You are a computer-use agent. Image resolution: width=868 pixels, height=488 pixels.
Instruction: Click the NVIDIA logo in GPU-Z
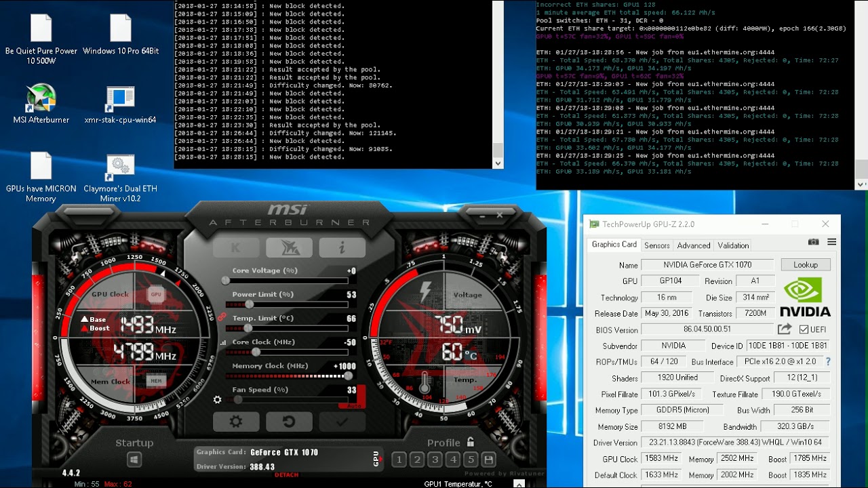[805, 297]
